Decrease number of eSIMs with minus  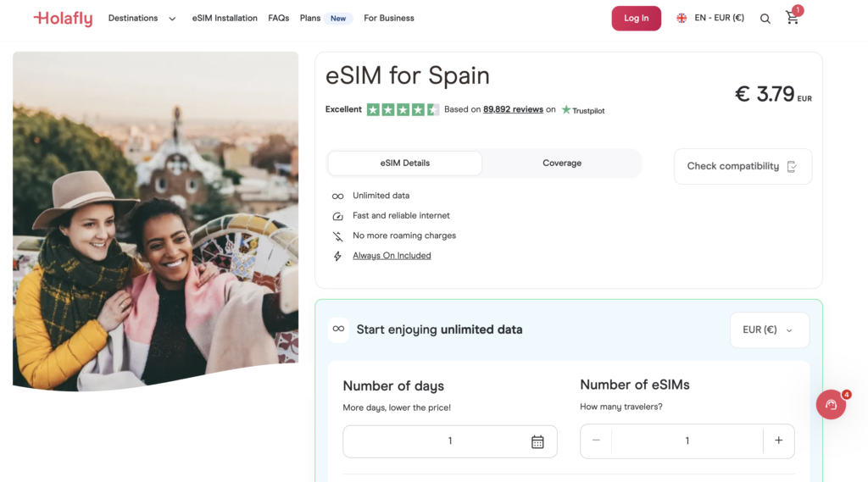coord(596,440)
